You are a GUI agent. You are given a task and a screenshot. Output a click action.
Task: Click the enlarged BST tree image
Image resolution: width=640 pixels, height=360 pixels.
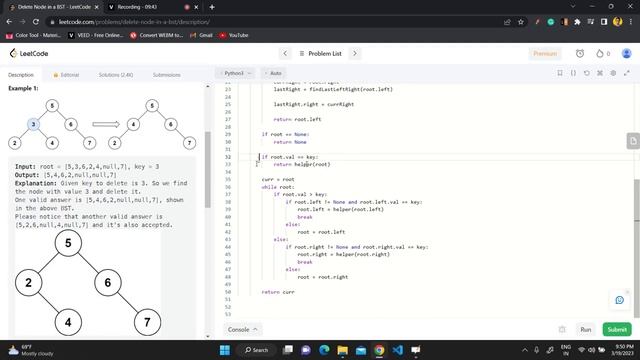[x=88, y=282]
